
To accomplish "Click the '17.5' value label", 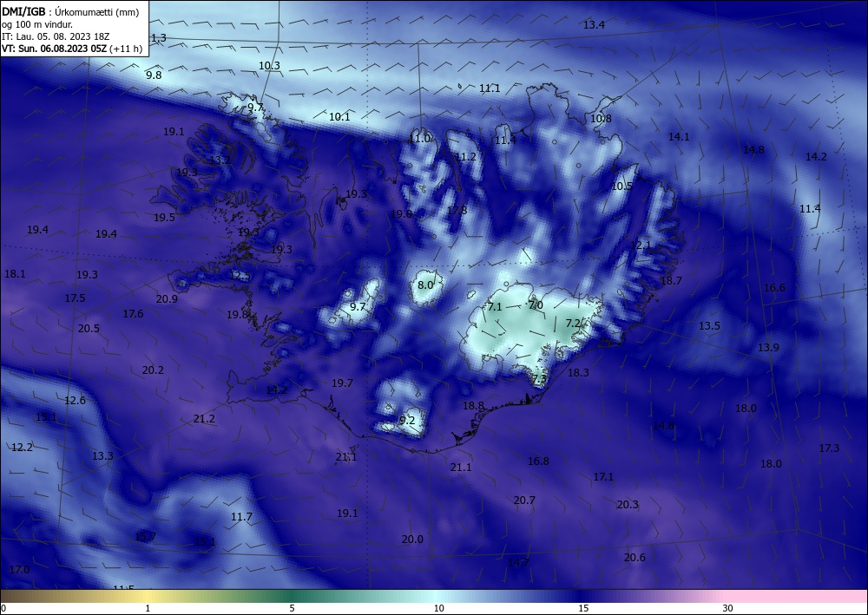I will pos(75,298).
